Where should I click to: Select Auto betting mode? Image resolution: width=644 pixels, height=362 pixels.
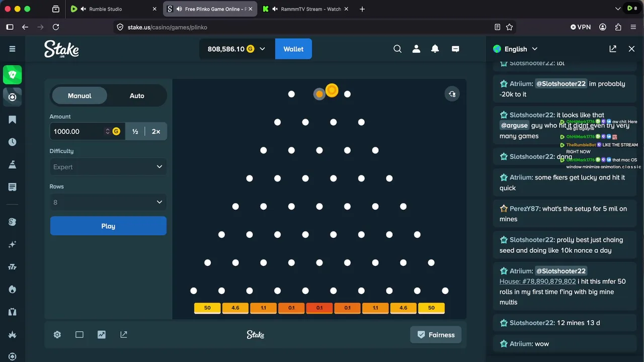tap(137, 96)
